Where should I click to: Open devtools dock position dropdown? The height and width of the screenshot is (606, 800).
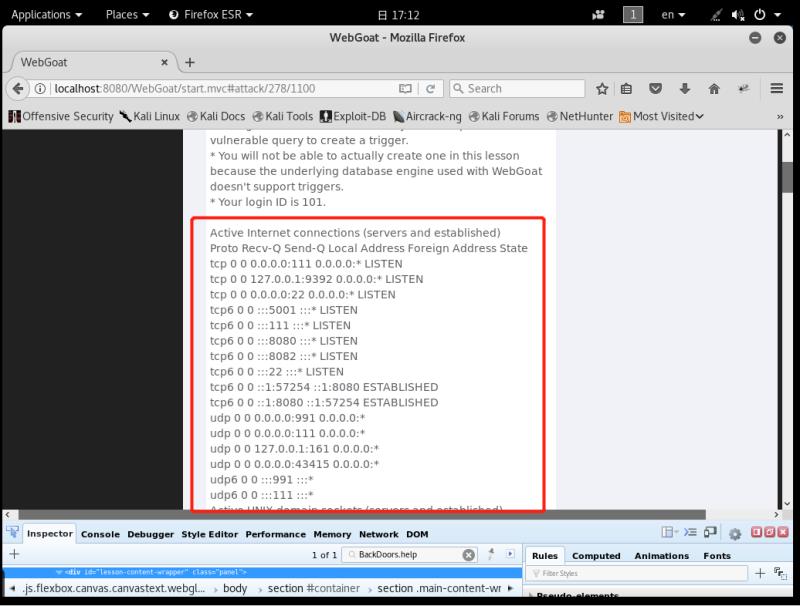pyautogui.click(x=669, y=533)
